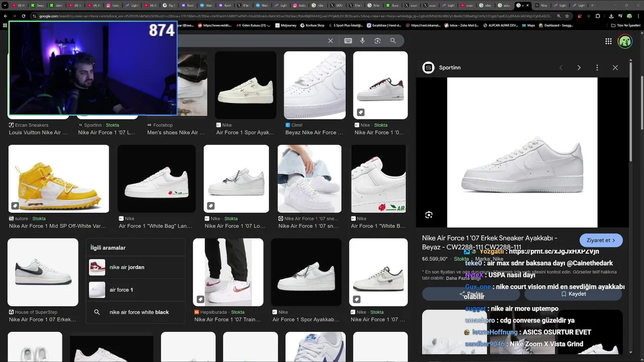Start voice search with the microphone
Screen dimensions: 644x362
pos(363,41)
